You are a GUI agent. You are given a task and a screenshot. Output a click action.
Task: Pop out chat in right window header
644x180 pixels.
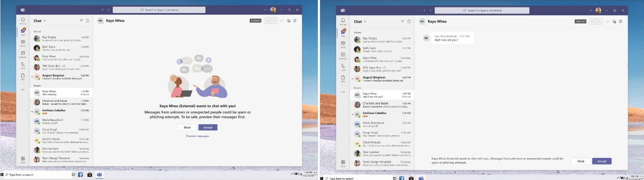click(621, 21)
